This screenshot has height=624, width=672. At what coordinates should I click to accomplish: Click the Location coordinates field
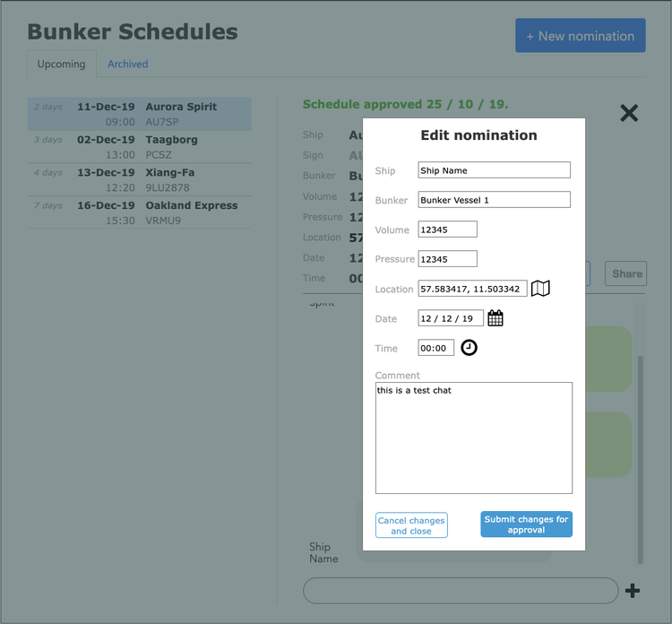click(472, 289)
